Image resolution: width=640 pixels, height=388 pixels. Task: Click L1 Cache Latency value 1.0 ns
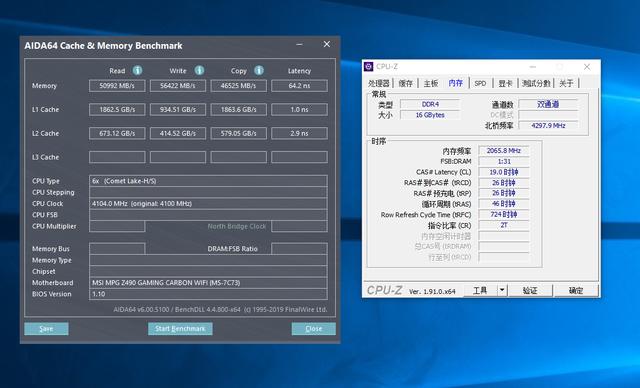point(299,109)
